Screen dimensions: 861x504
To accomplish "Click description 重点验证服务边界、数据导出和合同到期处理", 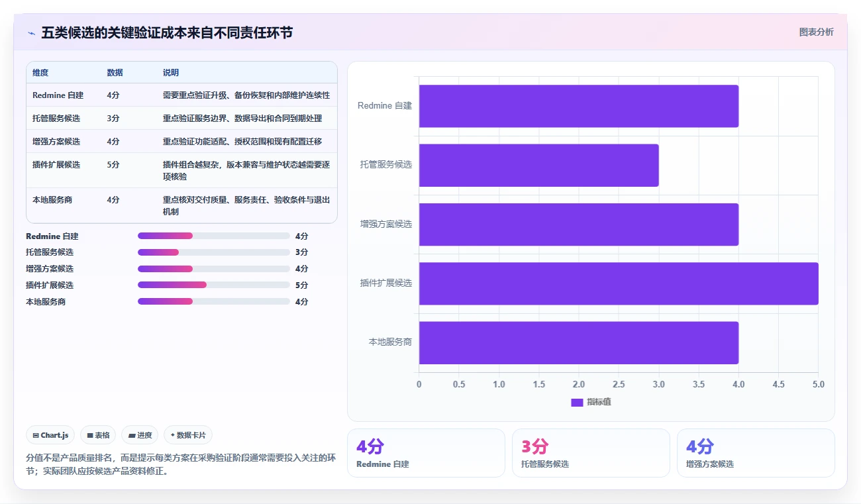I will point(242,118).
